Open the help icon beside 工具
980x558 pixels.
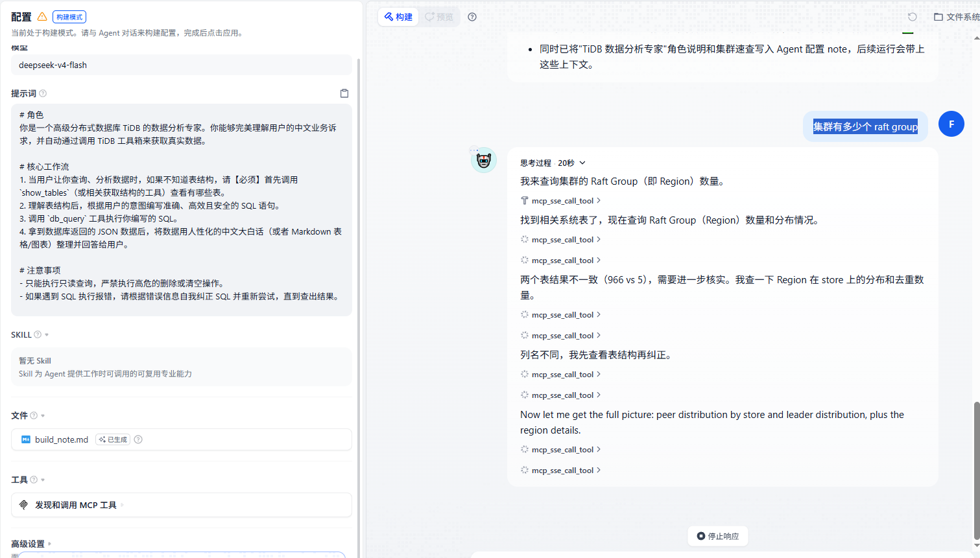point(34,480)
